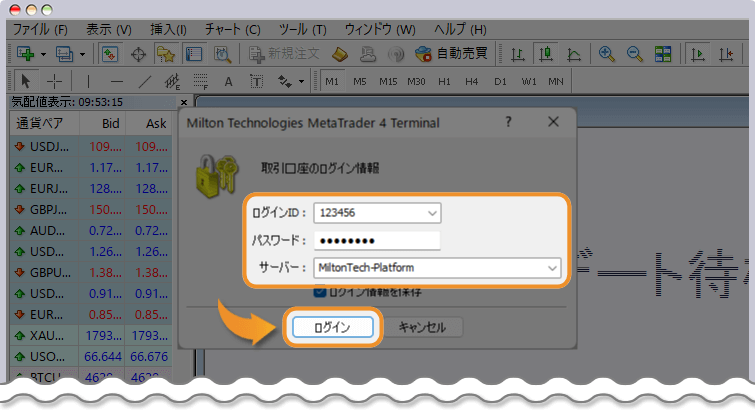
Task: Select the W1 timeframe
Action: pos(529,81)
